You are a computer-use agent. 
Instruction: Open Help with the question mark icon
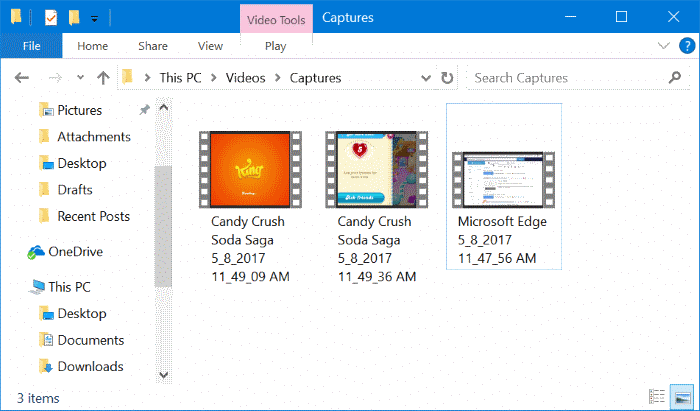pos(687,46)
